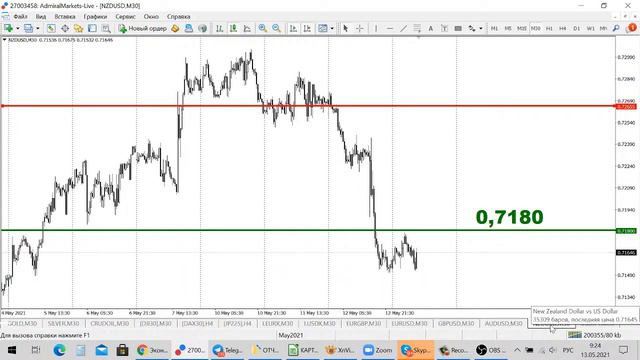The width and height of the screenshot is (640, 360).
Task: Open the Графики menu
Action: (95, 17)
